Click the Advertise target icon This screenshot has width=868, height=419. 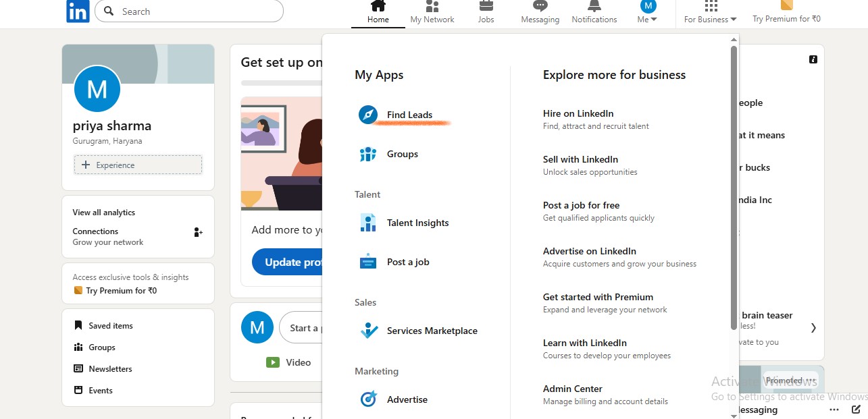click(x=368, y=399)
